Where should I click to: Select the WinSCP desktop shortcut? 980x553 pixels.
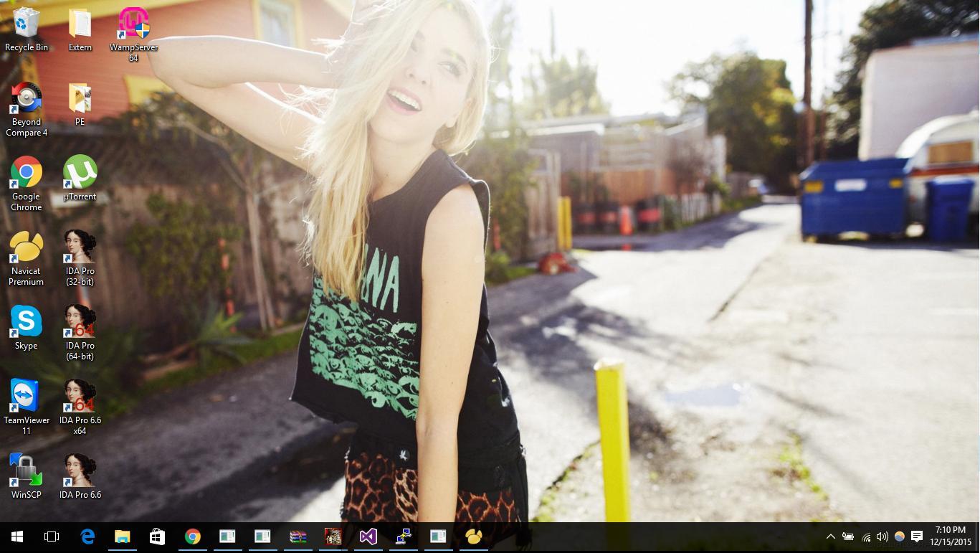tap(27, 477)
